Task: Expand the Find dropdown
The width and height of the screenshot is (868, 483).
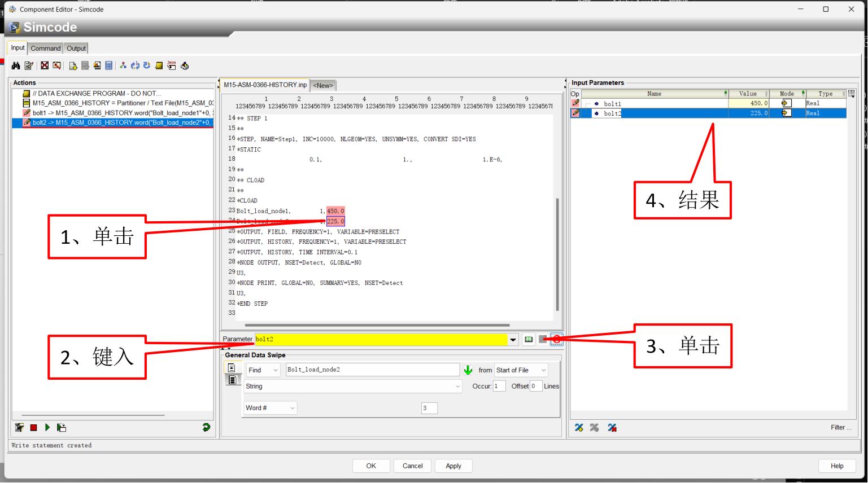Action: coord(276,370)
